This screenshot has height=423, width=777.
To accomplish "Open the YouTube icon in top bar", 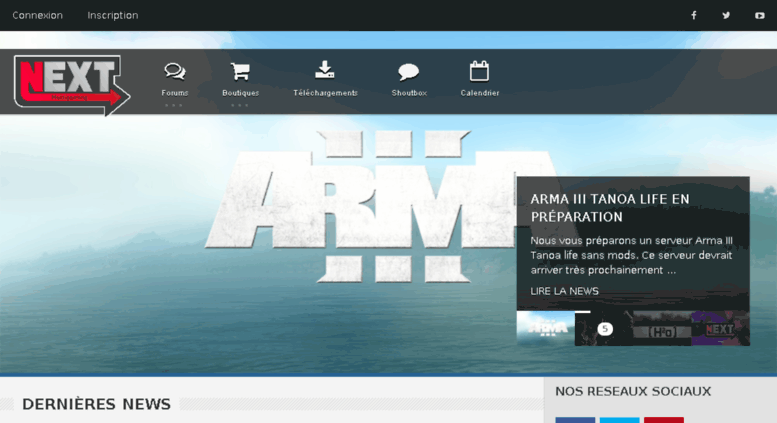I will click(x=760, y=15).
